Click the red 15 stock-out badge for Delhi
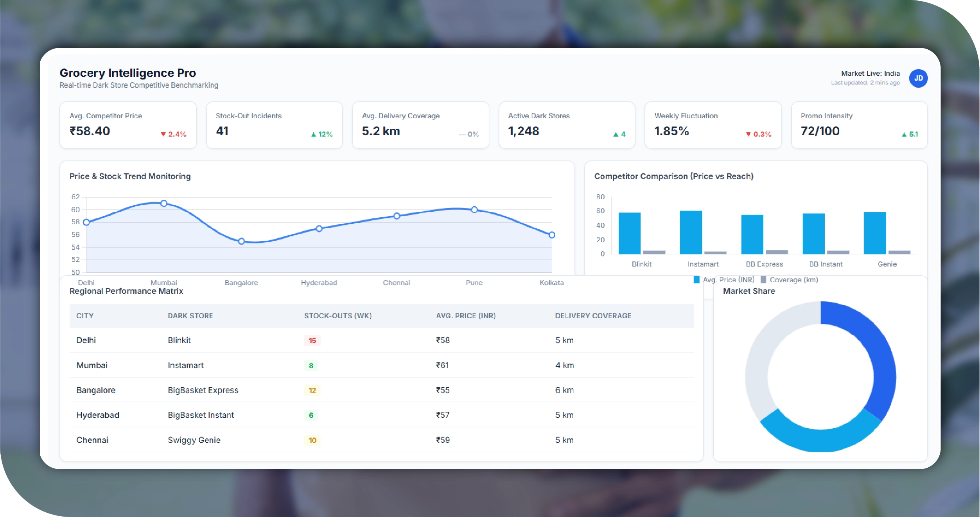This screenshot has width=980, height=517. click(312, 340)
